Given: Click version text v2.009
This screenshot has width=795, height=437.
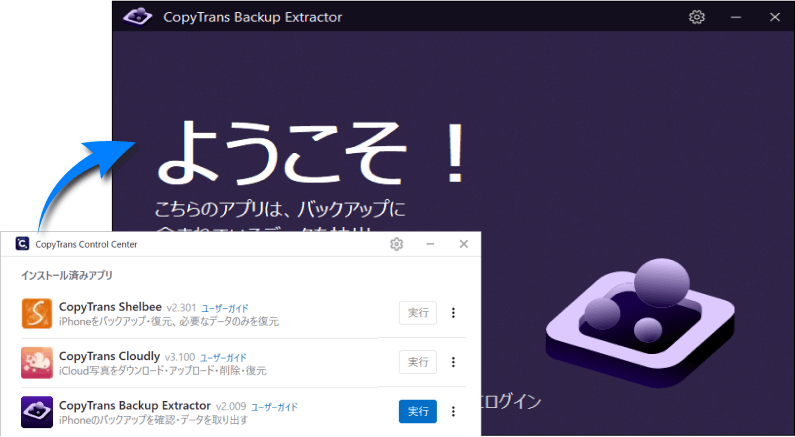Looking at the screenshot, I should [x=231, y=407].
